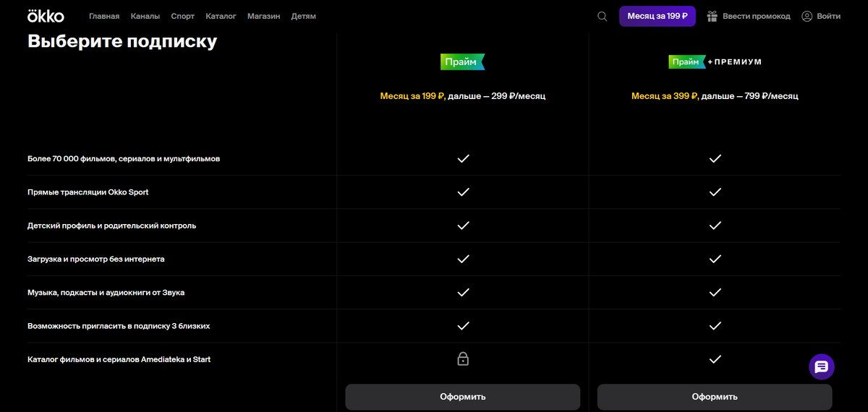Screen dimensions: 868x412
Task: Click Премиум checkmark for Okko Sport row
Action: 715,192
